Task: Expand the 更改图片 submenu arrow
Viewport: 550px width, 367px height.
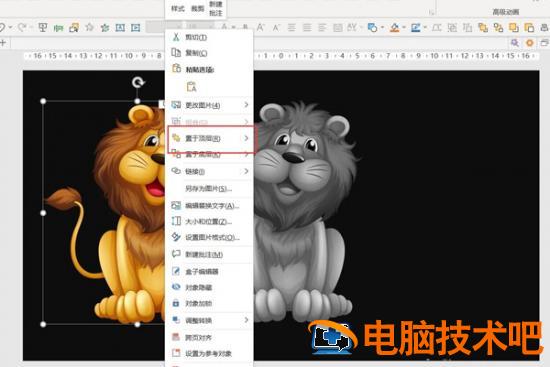Action: 246,105
